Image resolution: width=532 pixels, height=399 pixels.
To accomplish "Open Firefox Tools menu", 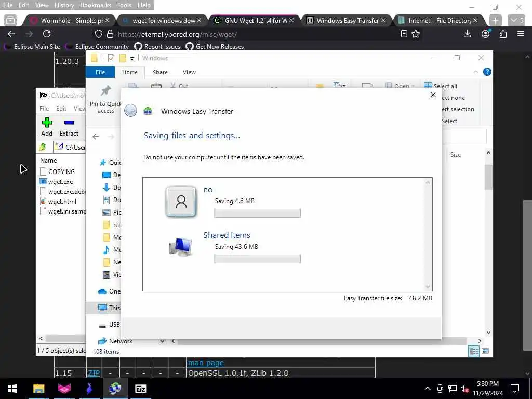I will (124, 5).
